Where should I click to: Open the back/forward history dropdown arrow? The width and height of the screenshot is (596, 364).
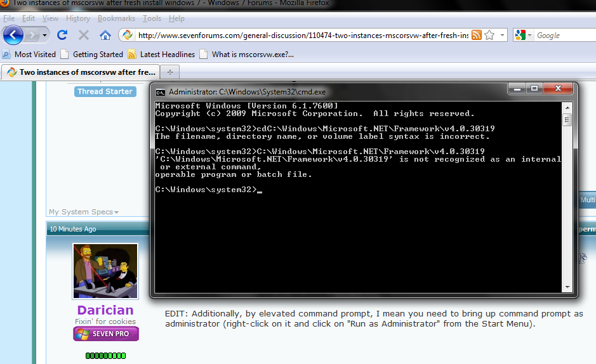44,36
